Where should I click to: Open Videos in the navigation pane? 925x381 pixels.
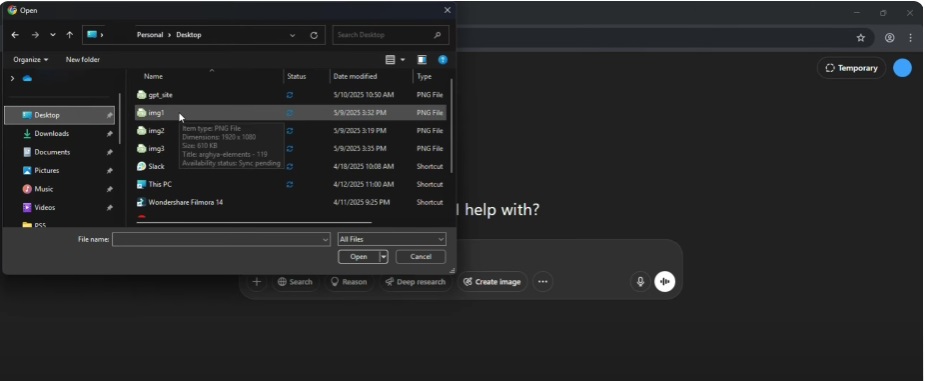pyautogui.click(x=44, y=208)
